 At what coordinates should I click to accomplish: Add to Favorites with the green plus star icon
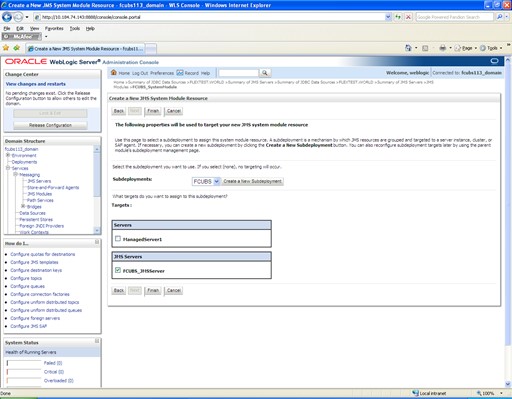click(16, 48)
